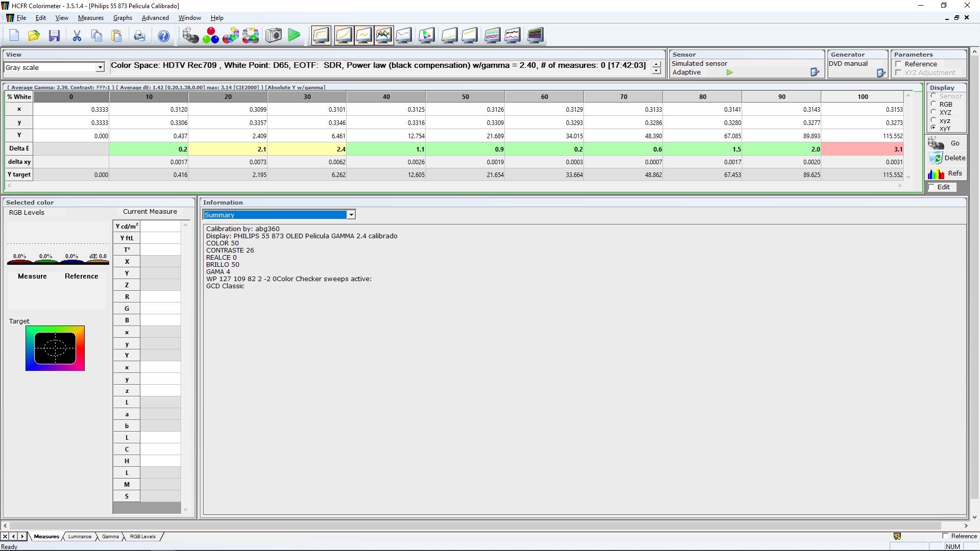Click the Paste clipboard icon
This screenshot has width=980, height=551.
tap(117, 36)
